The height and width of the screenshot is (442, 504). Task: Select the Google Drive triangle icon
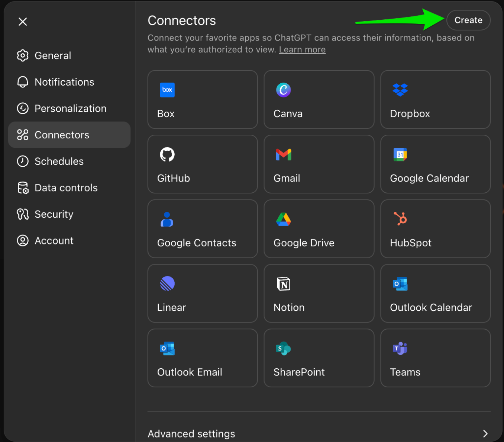point(283,219)
